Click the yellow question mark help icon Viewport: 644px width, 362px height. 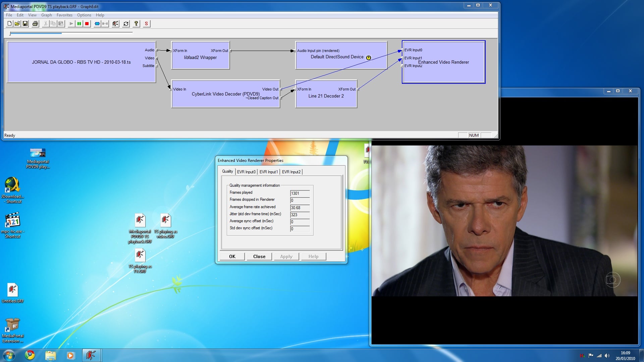point(136,24)
